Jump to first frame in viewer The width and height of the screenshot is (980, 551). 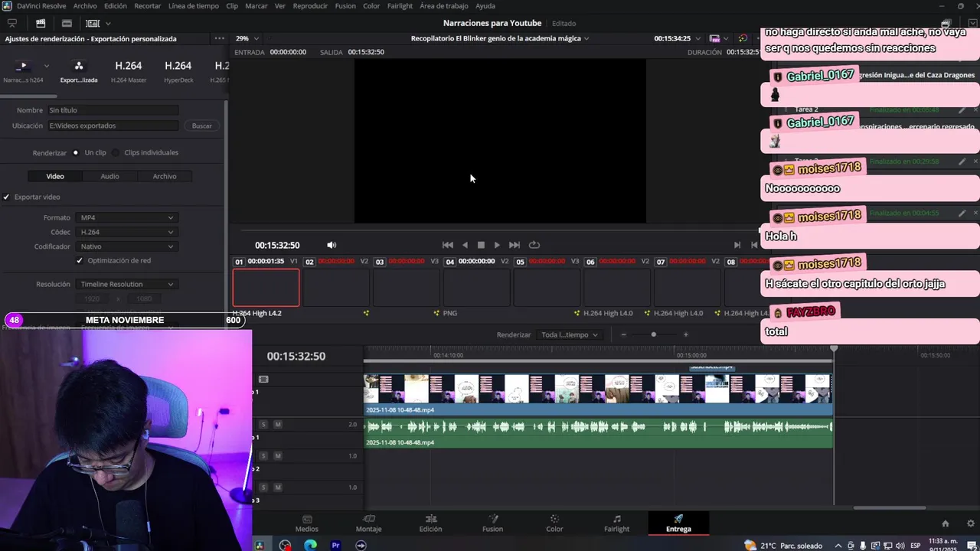448,245
